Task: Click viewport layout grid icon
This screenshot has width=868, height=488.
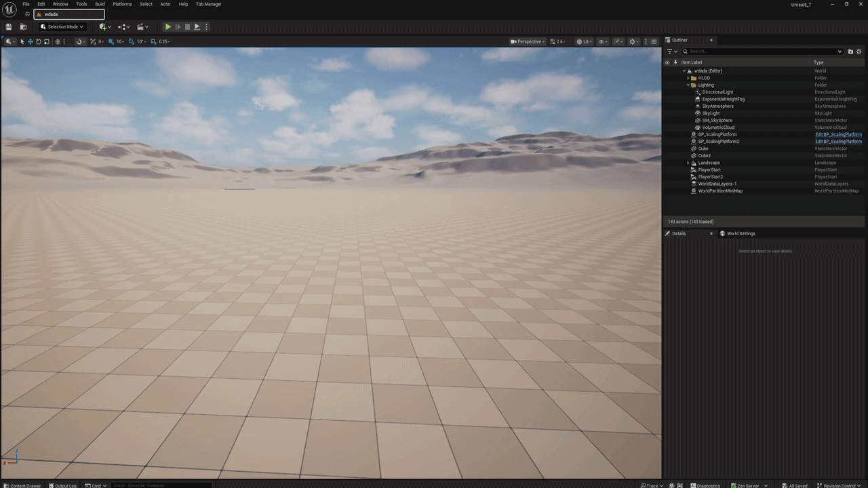Action: point(654,41)
